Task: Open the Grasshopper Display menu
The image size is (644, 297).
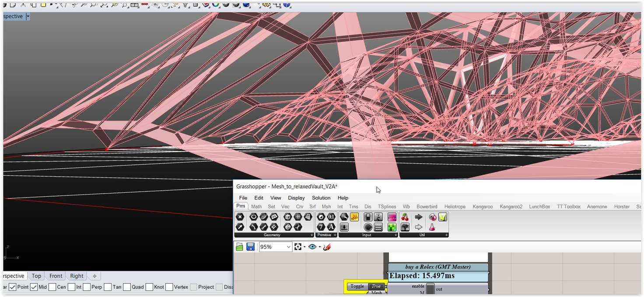Action: [296, 198]
